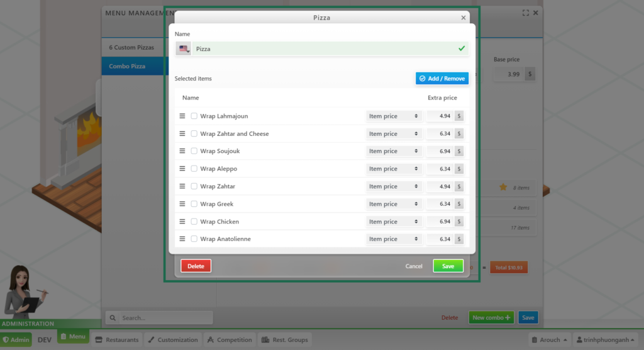Click the green Save button in dialog
The image size is (644, 350).
coord(448,266)
